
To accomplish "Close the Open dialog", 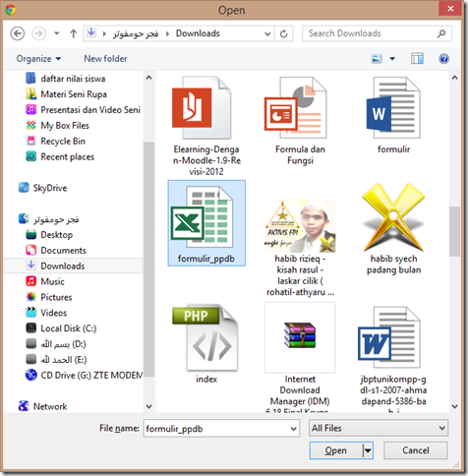I will tap(450, 9).
